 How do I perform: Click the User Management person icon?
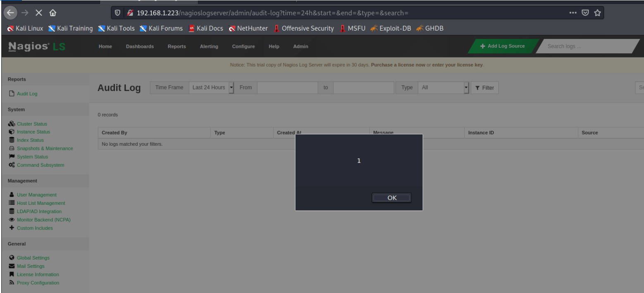(12, 195)
